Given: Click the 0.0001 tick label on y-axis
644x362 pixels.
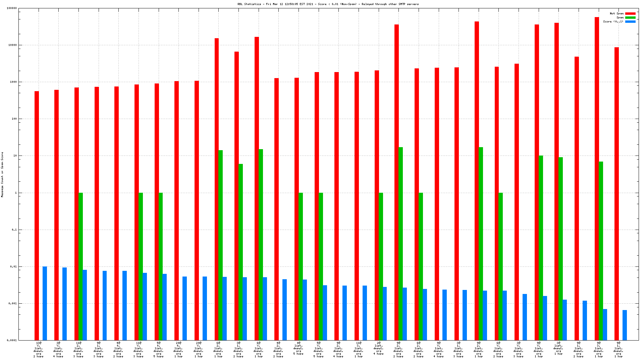Looking at the screenshot, I should click(12, 341).
